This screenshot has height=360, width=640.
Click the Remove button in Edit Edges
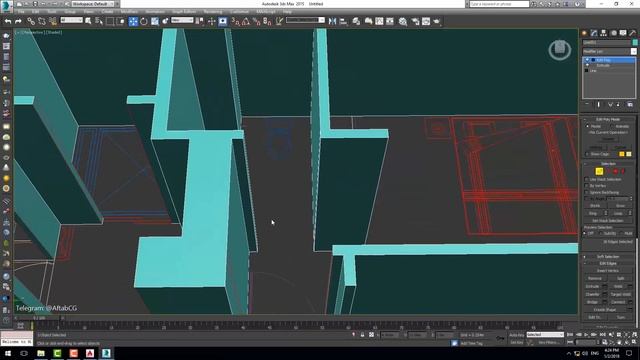(594, 278)
